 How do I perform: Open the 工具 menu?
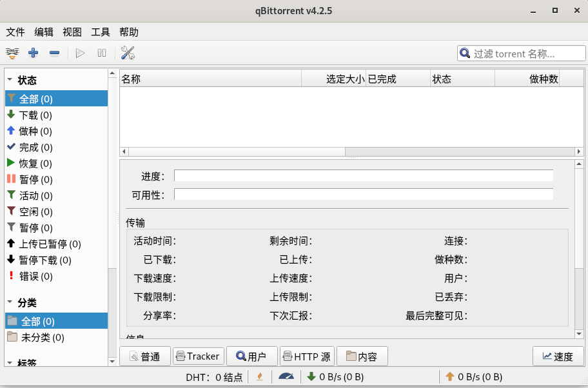[101, 32]
